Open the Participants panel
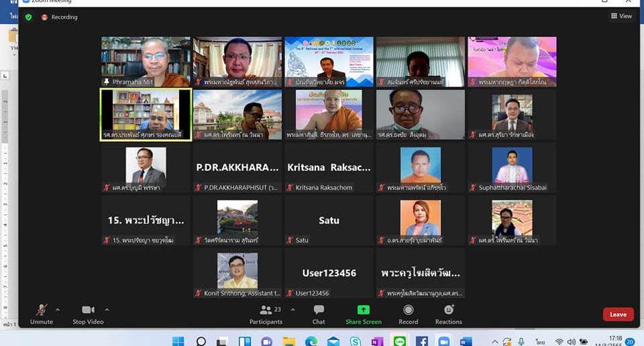 tap(266, 314)
